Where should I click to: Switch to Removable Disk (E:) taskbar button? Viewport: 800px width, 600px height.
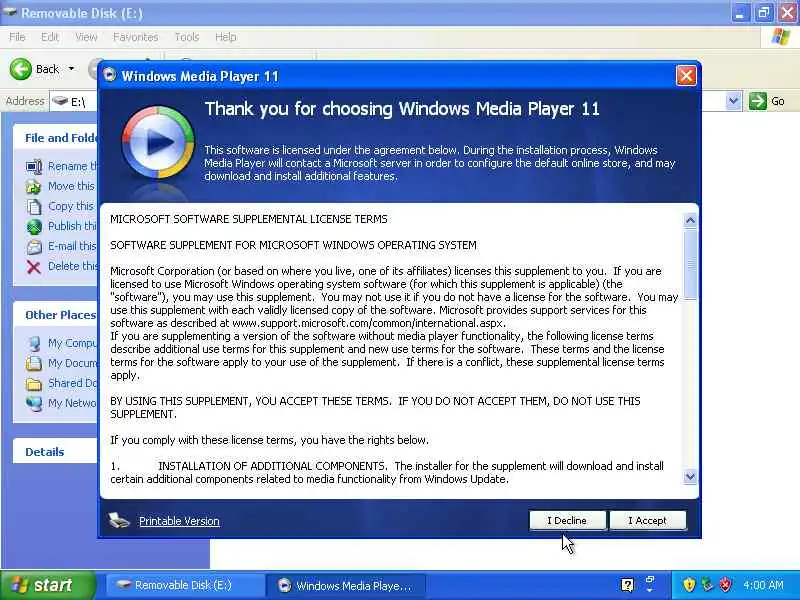185,585
